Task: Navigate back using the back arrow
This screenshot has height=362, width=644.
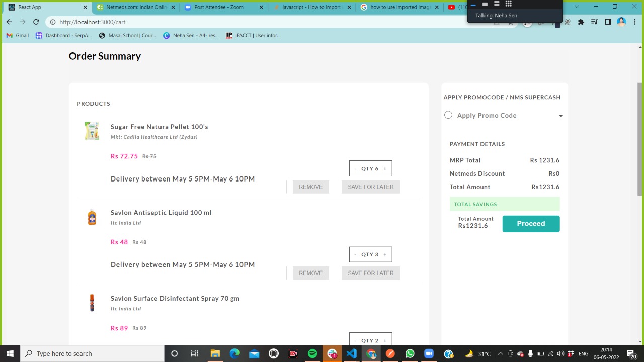Action: (x=9, y=22)
